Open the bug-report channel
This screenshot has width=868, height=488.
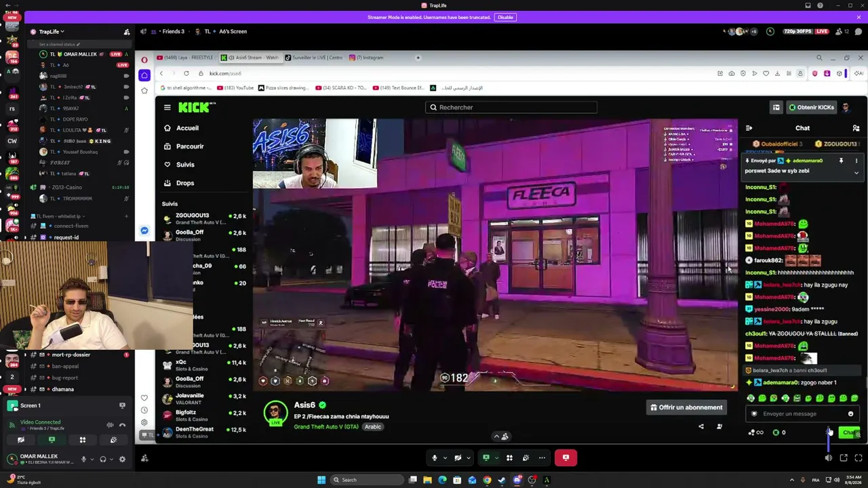click(x=66, y=378)
